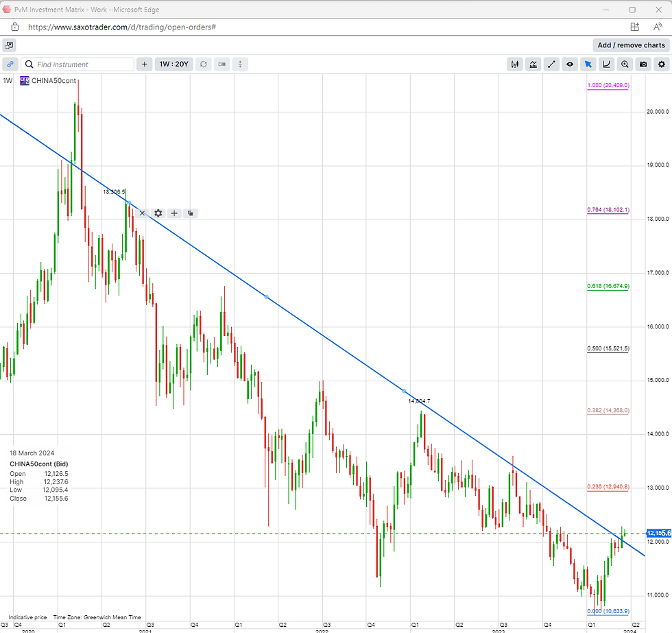This screenshot has width=672, height=633.
Task: Click the 18 March 2024 date label
Action: point(32,453)
